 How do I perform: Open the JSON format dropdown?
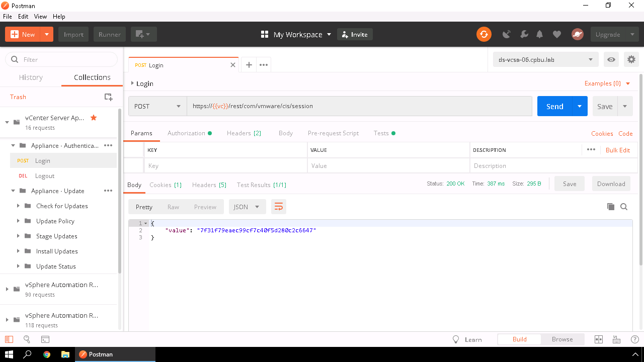tap(247, 207)
